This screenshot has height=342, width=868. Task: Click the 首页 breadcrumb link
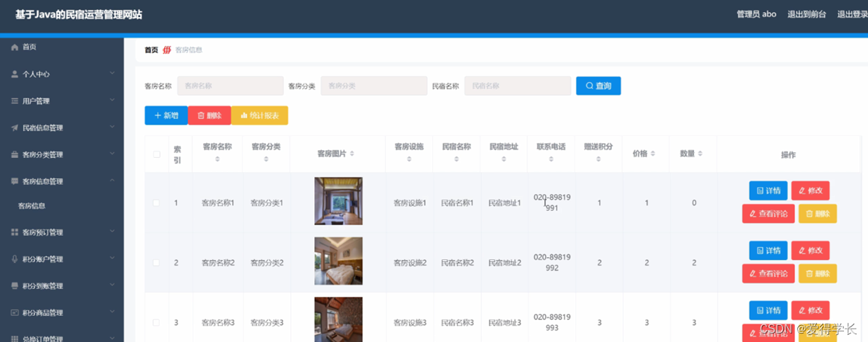pos(151,50)
